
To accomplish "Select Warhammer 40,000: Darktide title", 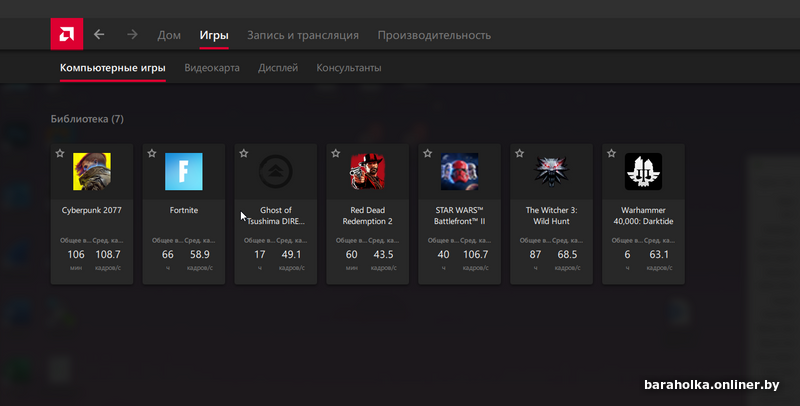I will tap(643, 216).
